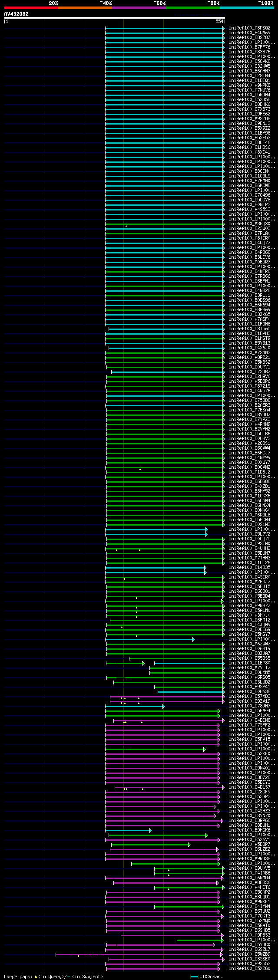Screen dimensions: 278x980
Task: Click the short cyan bar for UniRef100_C5L7V2
Action: [156, 534]
